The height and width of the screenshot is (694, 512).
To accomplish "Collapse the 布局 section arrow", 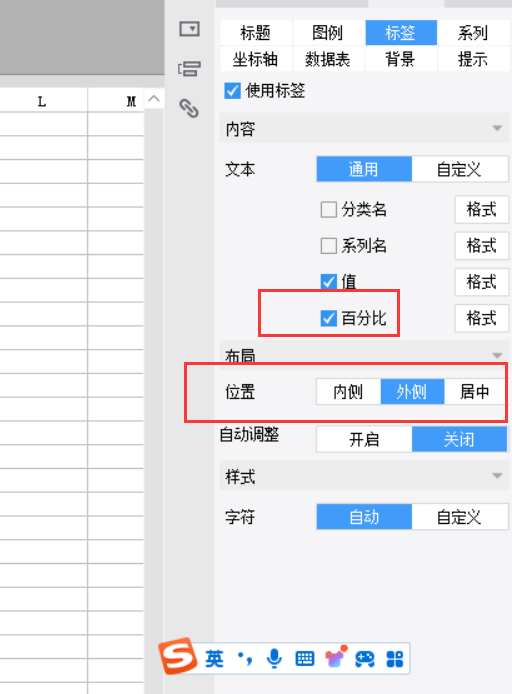I will [x=497, y=355].
